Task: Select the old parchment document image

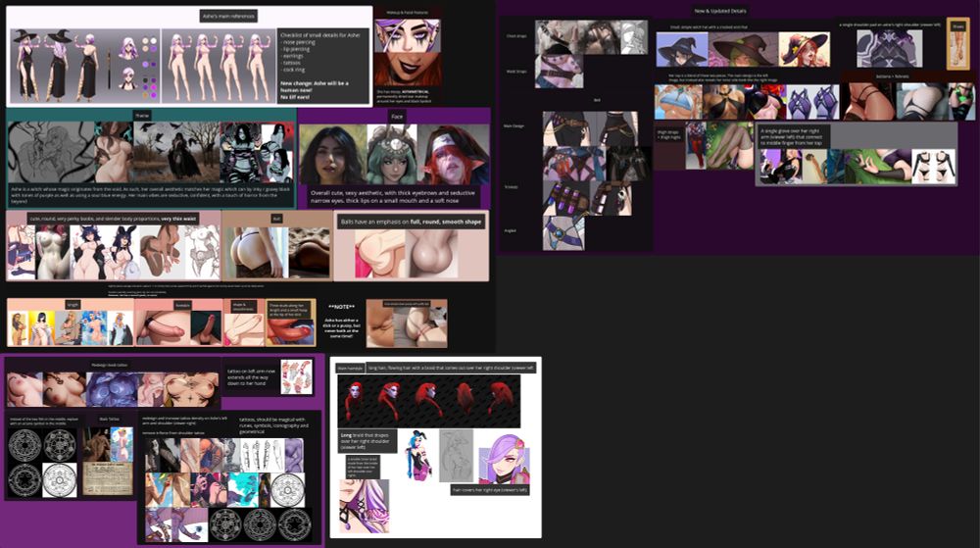Action: 108,479
